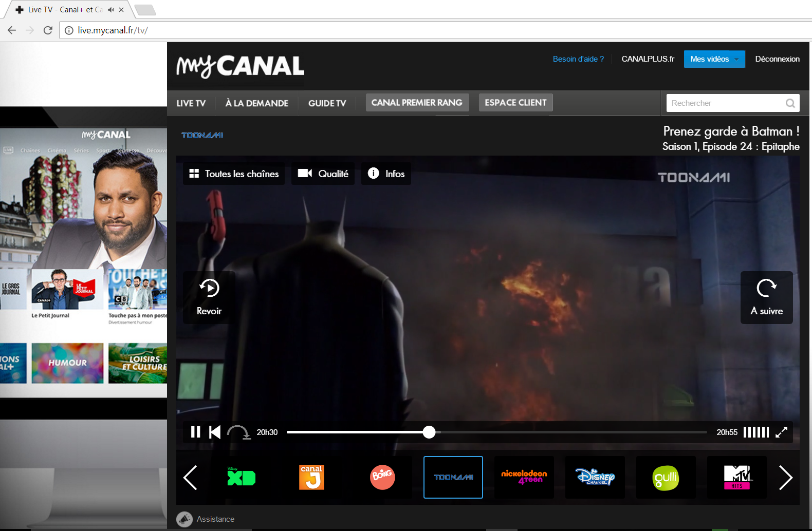The height and width of the screenshot is (531, 812).
Task: Open the Revoir replay option
Action: click(x=209, y=297)
